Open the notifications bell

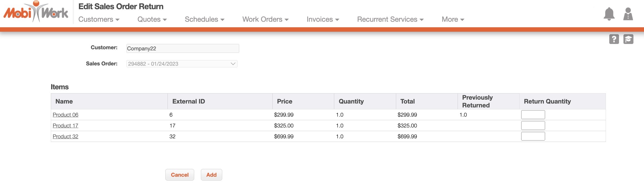click(x=609, y=14)
